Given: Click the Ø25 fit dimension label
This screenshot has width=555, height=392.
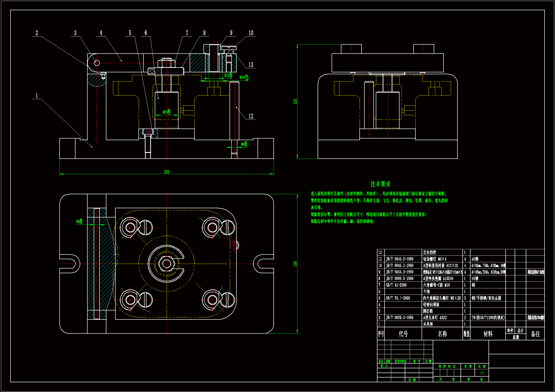Looking at the screenshot, I should (166, 112).
